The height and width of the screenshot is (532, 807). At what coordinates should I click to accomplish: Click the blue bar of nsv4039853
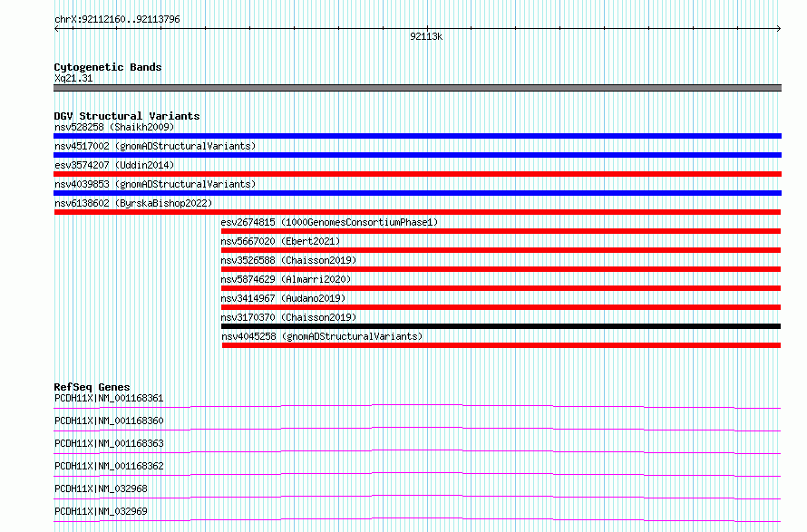click(417, 193)
